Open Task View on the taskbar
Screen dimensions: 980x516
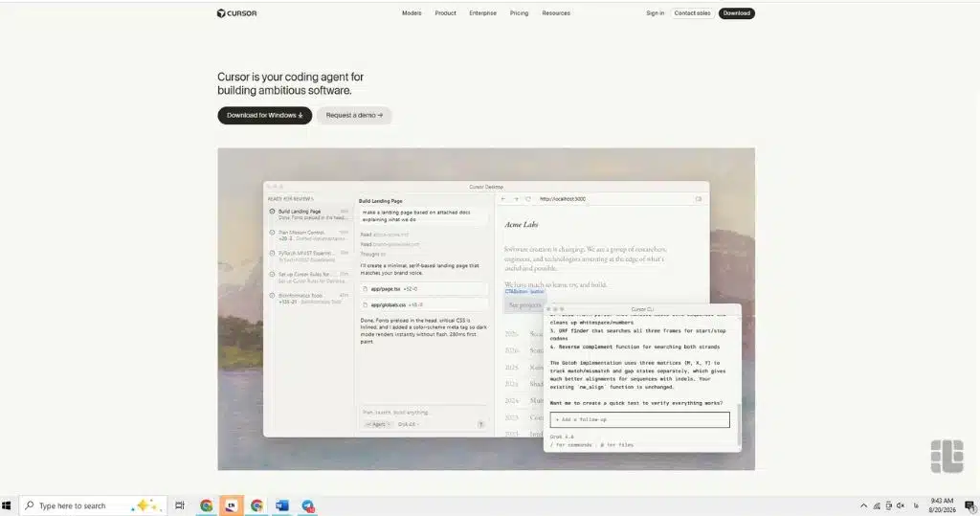tap(179, 505)
